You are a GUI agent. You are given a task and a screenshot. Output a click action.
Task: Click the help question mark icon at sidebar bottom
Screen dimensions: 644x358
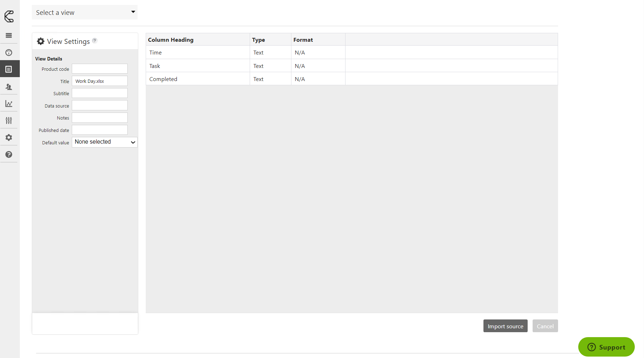point(9,154)
